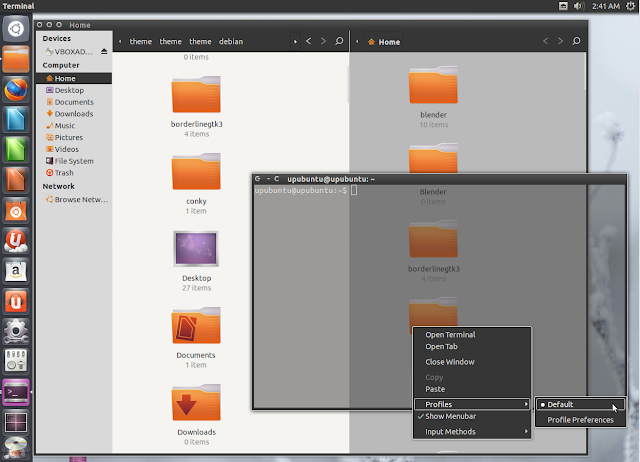Open Workspace Switcher launcher icon
The width and height of the screenshot is (640, 462).
(x=16, y=422)
